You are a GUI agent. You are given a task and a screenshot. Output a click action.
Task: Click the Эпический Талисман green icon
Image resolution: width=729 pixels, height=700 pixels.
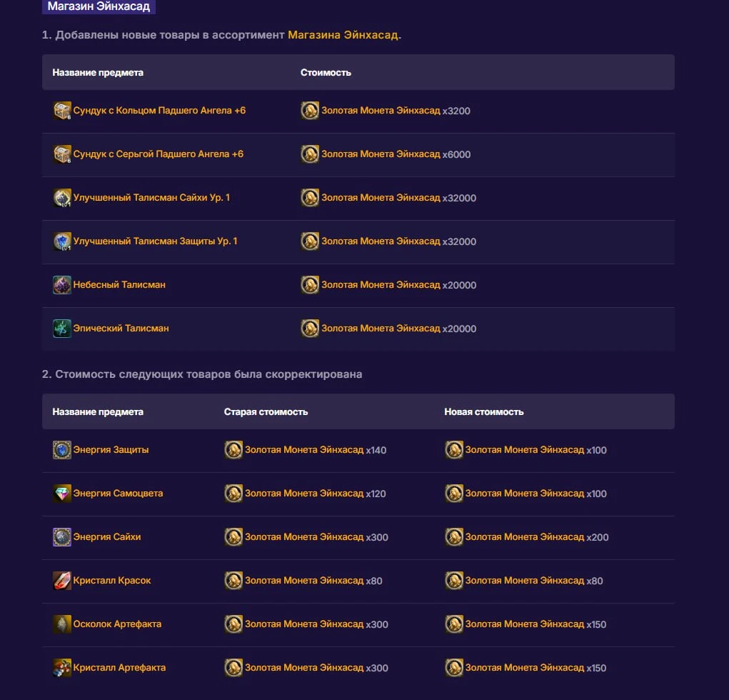click(62, 329)
